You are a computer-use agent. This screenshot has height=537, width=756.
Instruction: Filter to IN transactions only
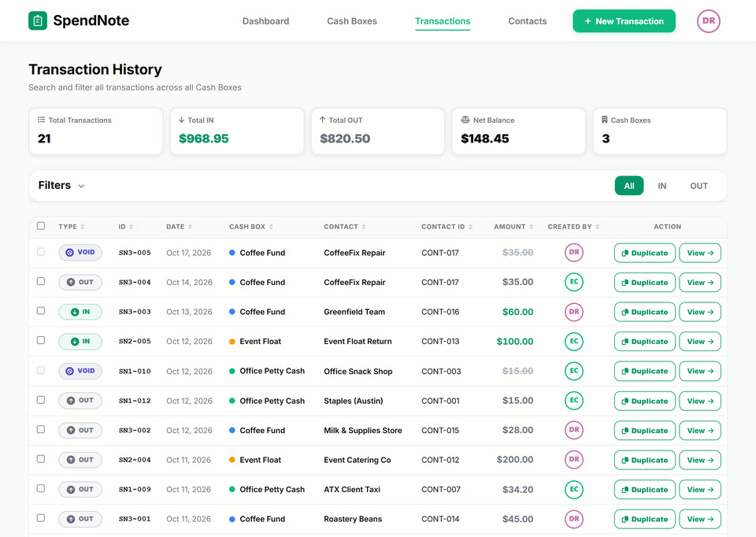click(662, 186)
